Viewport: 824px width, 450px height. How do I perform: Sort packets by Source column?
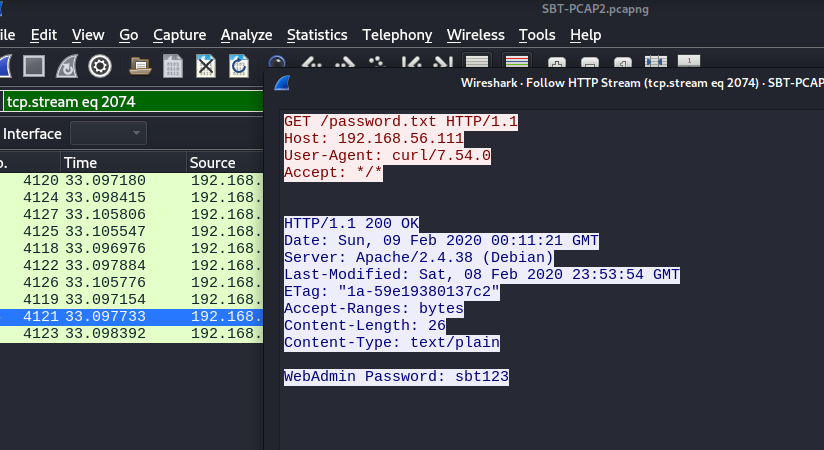click(224, 163)
